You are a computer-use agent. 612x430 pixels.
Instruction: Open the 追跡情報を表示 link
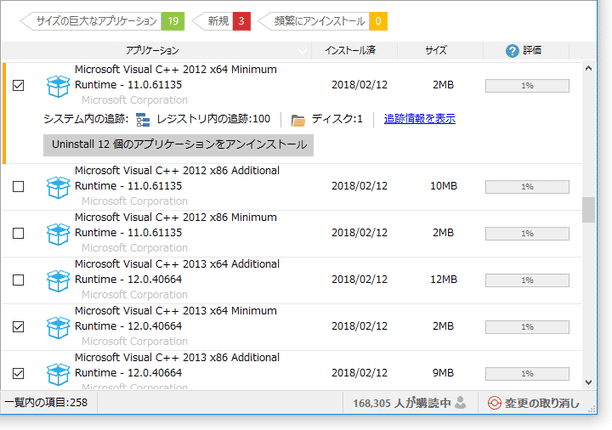pos(420,119)
